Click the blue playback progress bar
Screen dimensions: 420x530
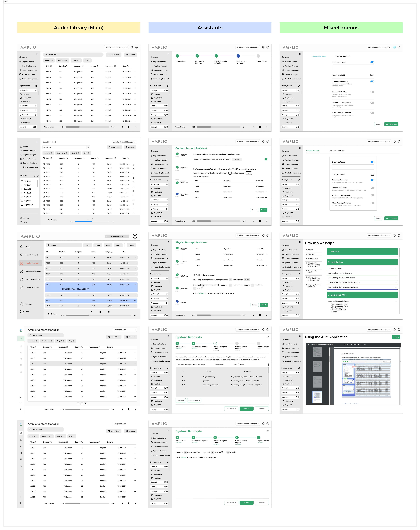pos(84,222)
